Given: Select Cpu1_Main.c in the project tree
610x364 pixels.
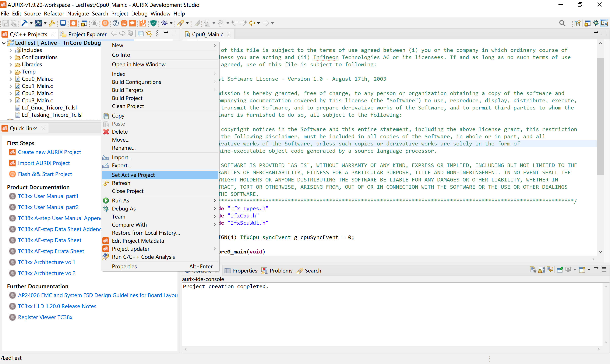Looking at the screenshot, I should pyautogui.click(x=37, y=86).
